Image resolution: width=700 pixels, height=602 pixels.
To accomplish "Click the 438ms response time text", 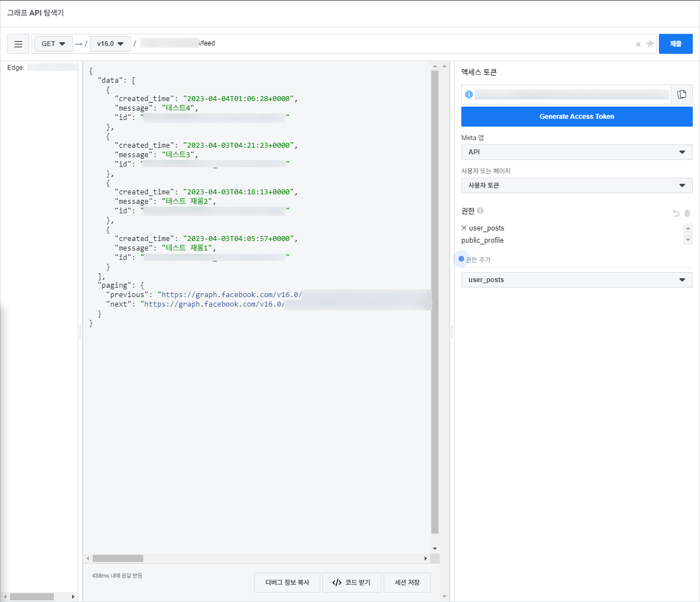I will pos(117,576).
